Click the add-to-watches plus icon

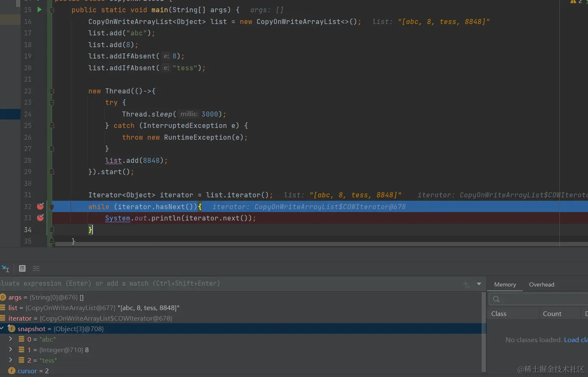[x=466, y=284]
